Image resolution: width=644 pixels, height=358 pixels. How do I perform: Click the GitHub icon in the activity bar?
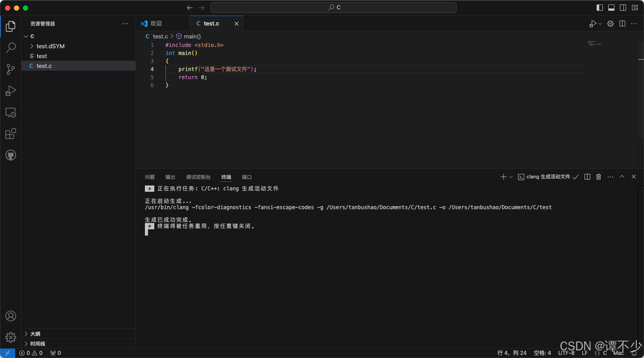coord(10,155)
